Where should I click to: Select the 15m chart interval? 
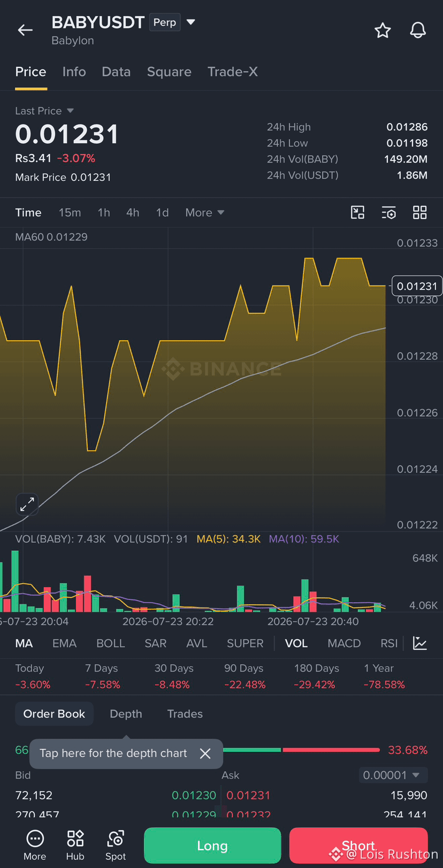point(70,213)
